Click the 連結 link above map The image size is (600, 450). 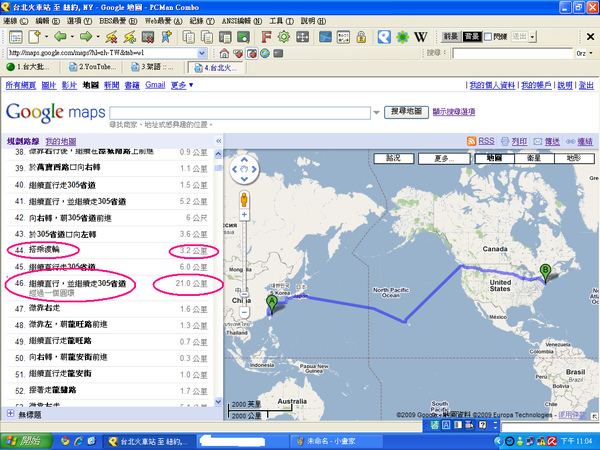pos(585,142)
